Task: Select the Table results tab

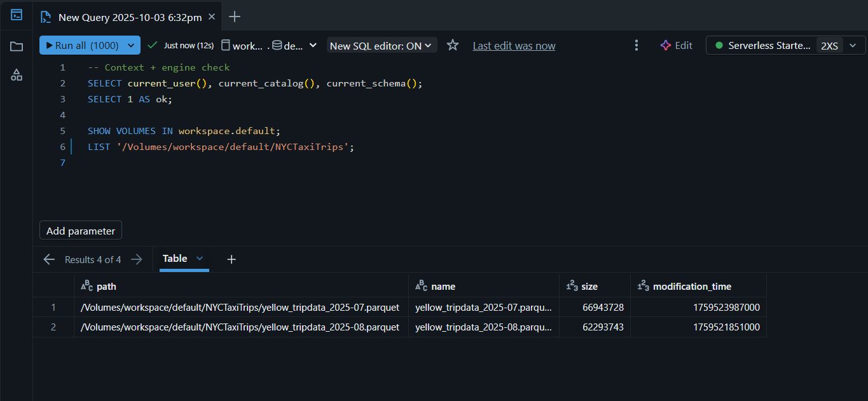Action: (175, 259)
